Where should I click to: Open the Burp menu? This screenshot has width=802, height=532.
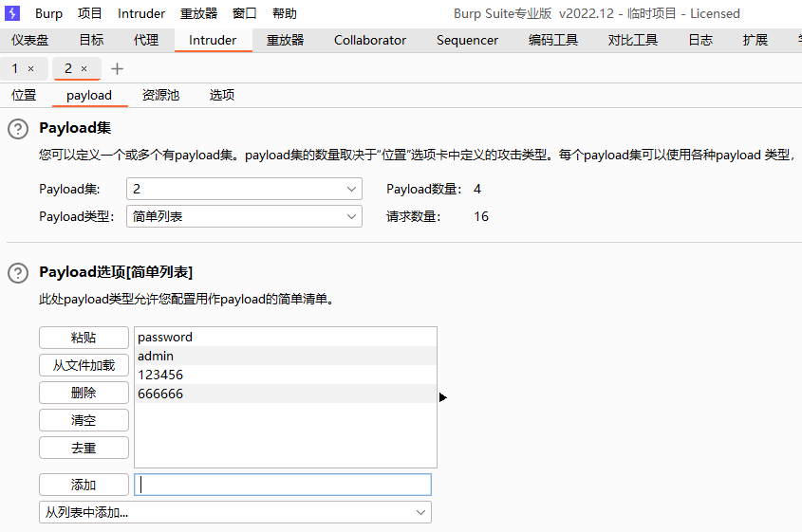[x=48, y=14]
